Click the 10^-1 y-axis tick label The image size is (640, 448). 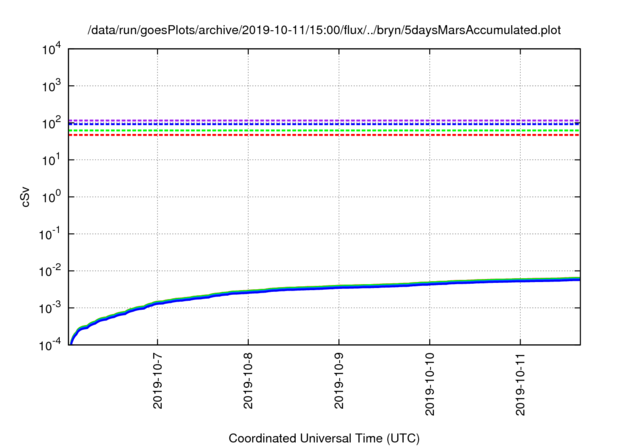click(50, 234)
